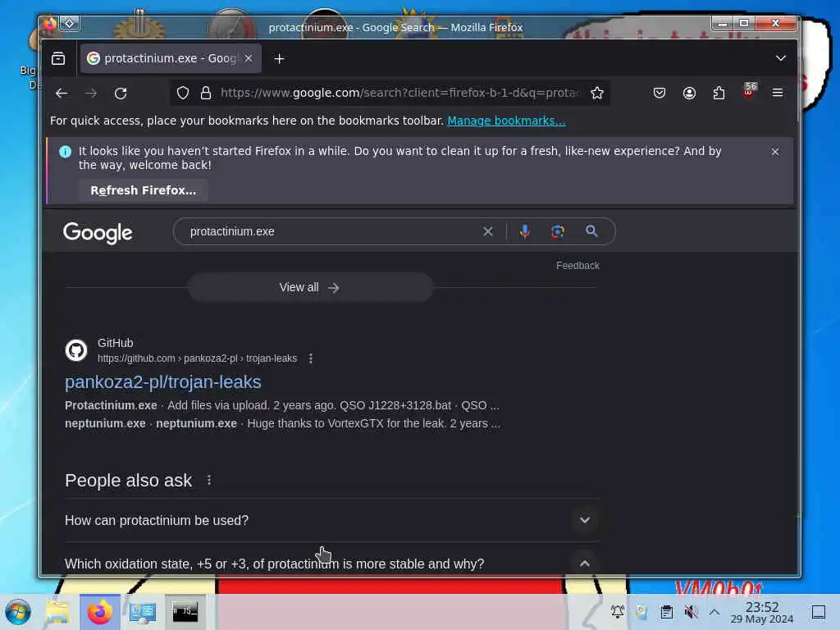This screenshot has width=840, height=630.
Task: Bookmark this page with the star
Action: coord(597,94)
